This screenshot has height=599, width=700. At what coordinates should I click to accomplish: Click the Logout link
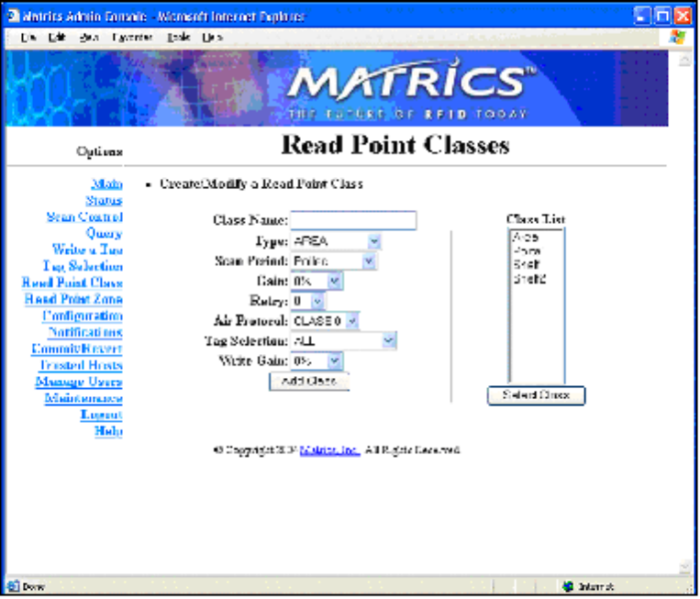(101, 416)
